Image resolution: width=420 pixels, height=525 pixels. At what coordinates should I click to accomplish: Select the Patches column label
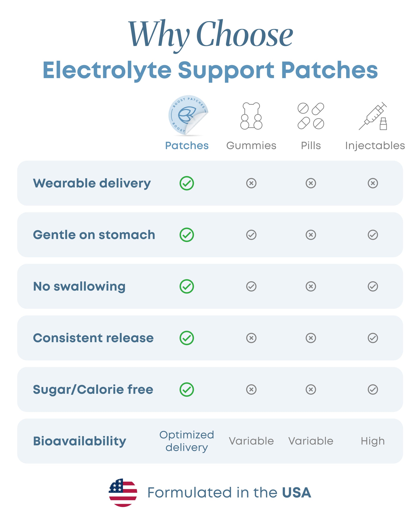click(187, 146)
